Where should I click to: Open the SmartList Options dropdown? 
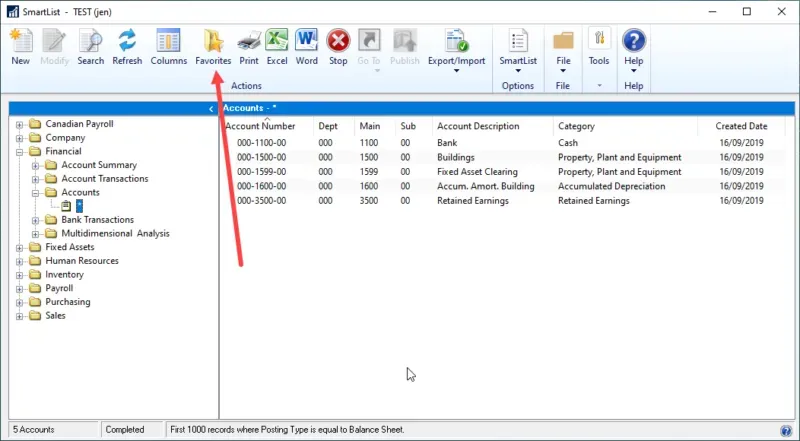(518, 52)
